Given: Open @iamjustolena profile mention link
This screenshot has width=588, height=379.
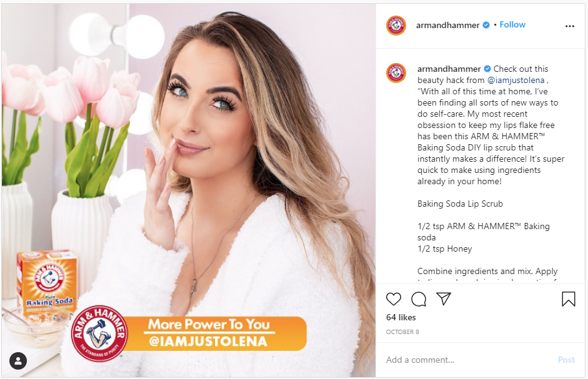Looking at the screenshot, I should point(516,80).
